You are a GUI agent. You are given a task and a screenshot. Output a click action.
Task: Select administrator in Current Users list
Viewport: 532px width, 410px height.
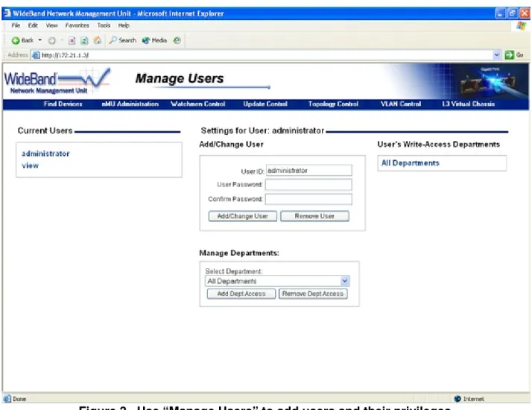[x=45, y=154]
